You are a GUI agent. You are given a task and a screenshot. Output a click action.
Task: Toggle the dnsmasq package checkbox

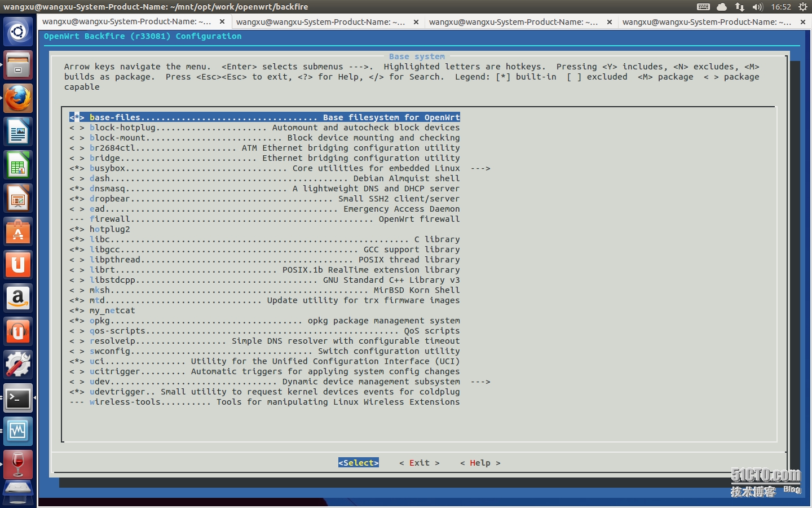[x=77, y=189]
